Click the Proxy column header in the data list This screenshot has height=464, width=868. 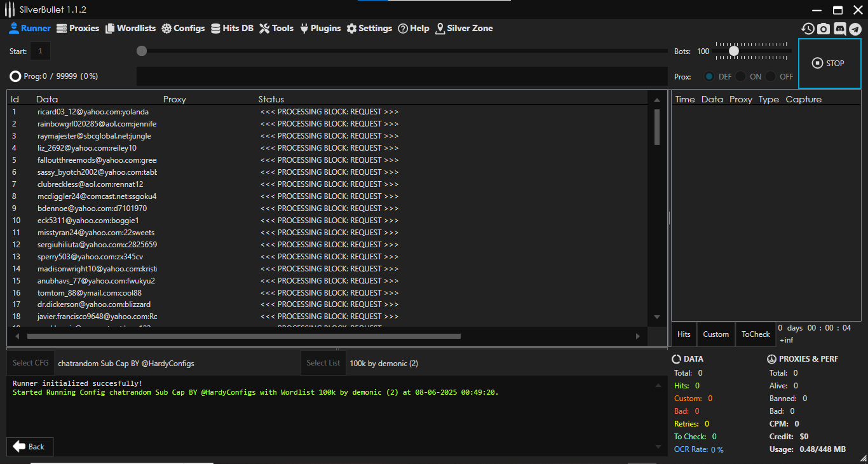click(x=175, y=99)
